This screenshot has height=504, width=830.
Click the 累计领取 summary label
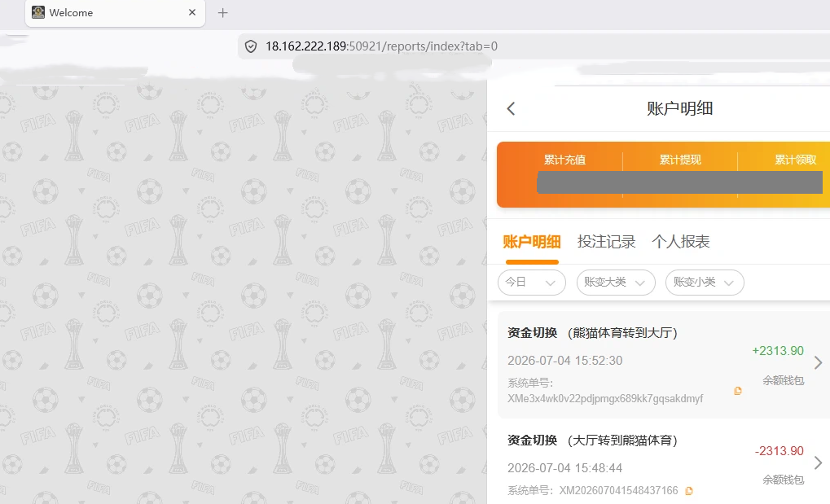pos(796,160)
